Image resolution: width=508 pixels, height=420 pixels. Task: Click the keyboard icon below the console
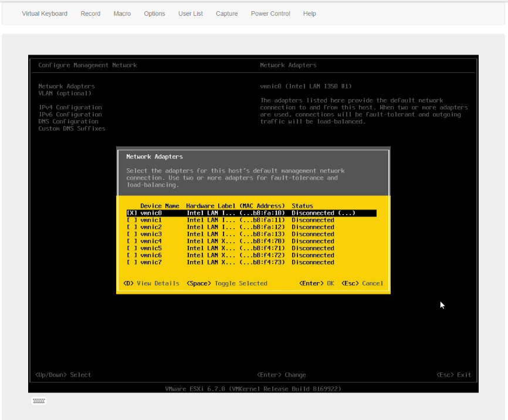(x=39, y=401)
